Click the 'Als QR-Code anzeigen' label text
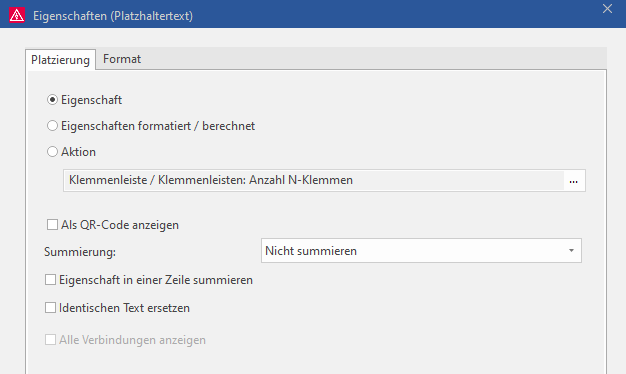Image resolution: width=626 pixels, height=374 pixels. (x=120, y=225)
